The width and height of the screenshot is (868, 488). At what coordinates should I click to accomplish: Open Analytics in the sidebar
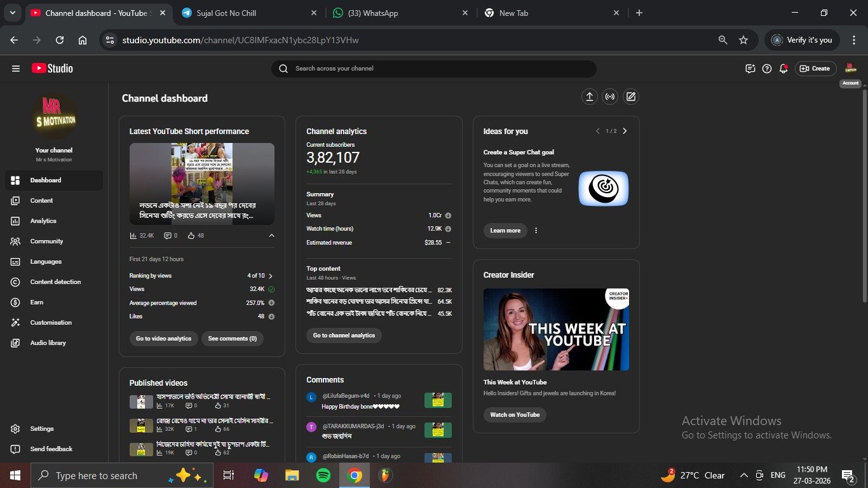[43, 221]
